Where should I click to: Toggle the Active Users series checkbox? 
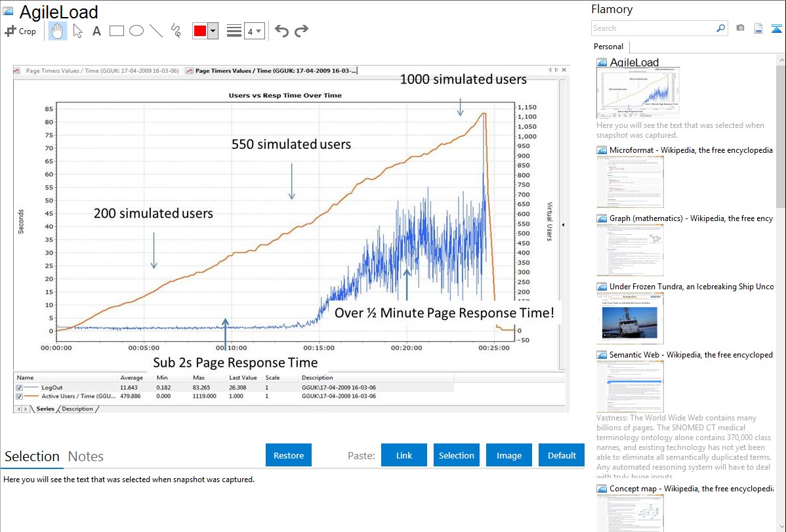point(19,396)
